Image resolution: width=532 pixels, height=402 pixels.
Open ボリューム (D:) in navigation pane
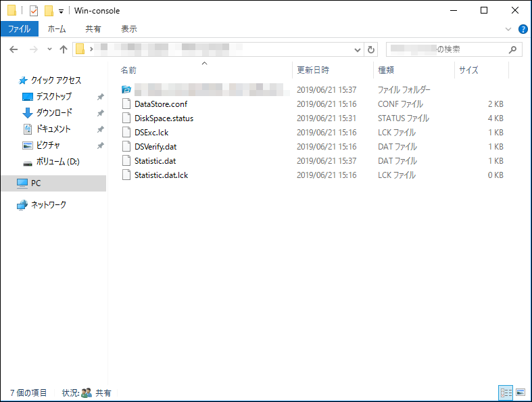point(57,162)
